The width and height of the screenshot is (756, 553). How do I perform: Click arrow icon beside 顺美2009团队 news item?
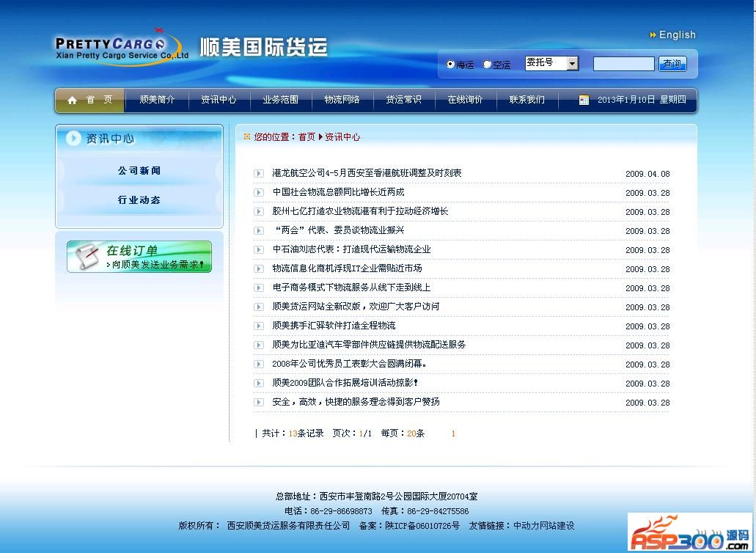pos(259,384)
